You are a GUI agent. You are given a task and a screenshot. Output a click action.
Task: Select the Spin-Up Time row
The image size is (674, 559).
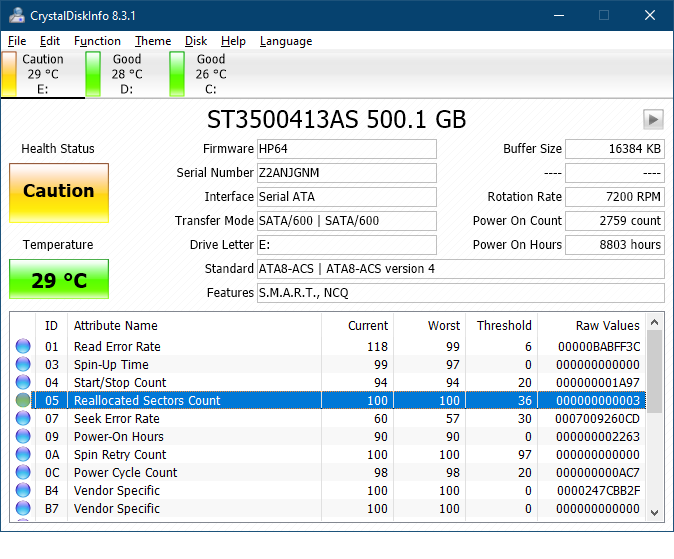[328, 365]
